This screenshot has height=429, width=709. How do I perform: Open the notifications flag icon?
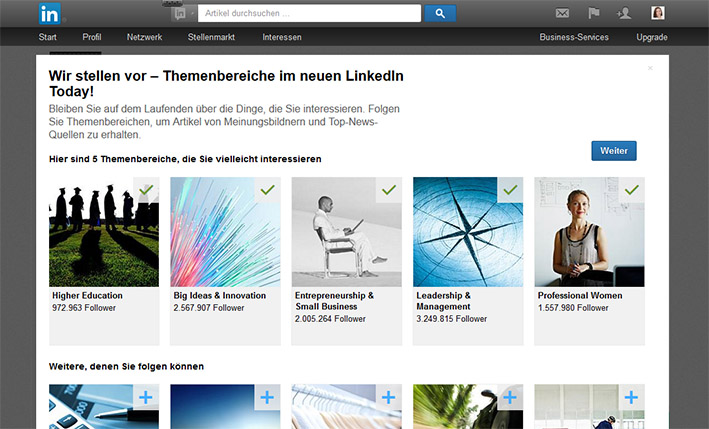(x=594, y=13)
